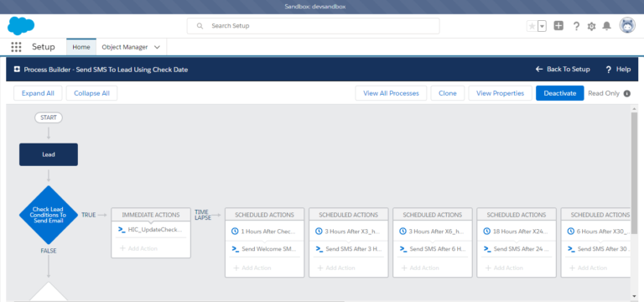This screenshot has height=302, width=644.
Task: Open the 3 Hours After X6_h schedule
Action: click(436, 232)
